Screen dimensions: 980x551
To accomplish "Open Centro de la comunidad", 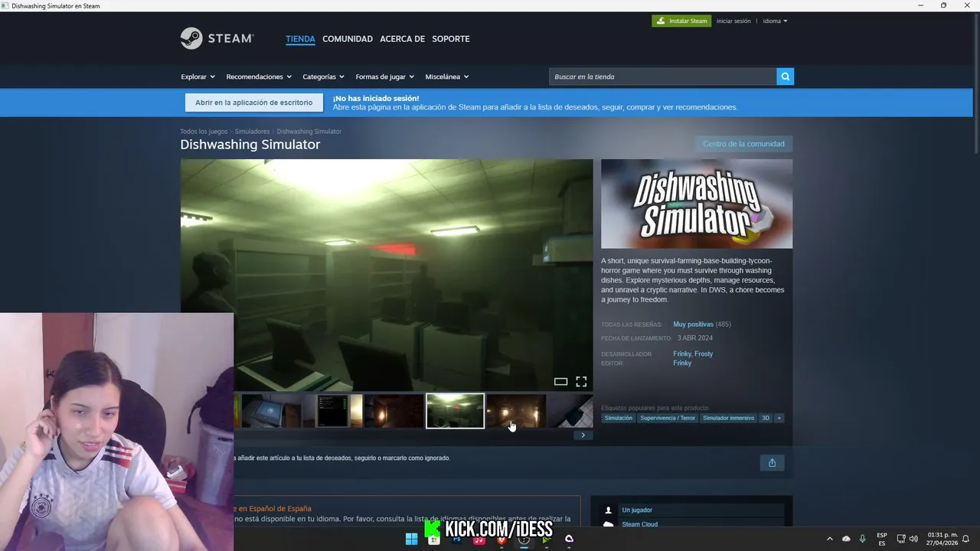I will tap(743, 144).
